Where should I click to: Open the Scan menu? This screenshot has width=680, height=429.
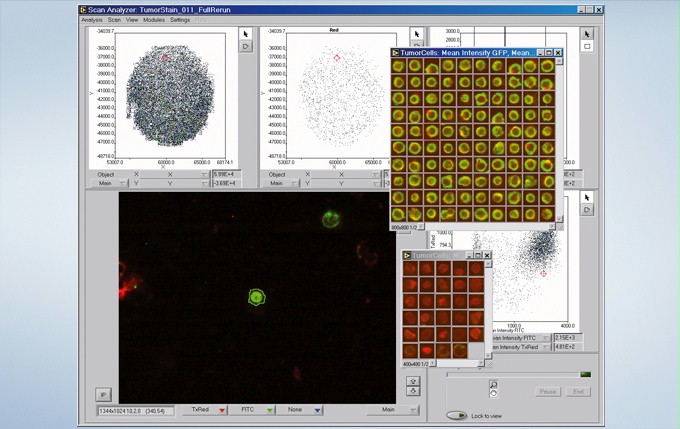coord(114,20)
